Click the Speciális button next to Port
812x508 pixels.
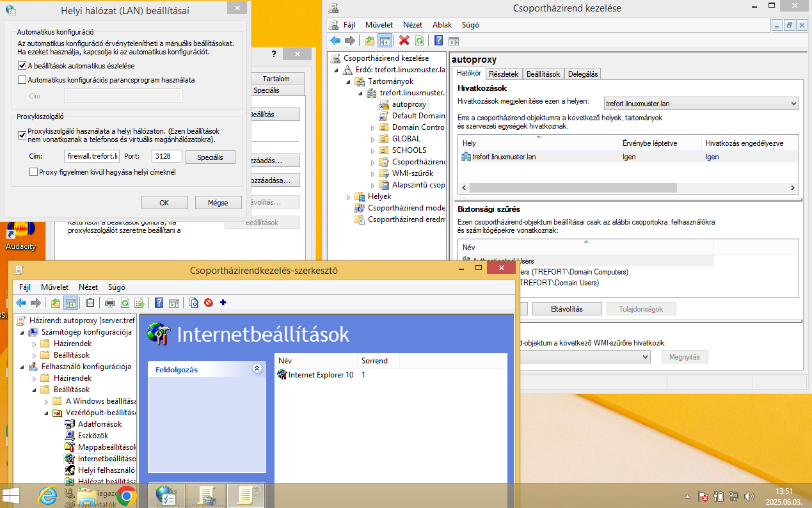(x=211, y=157)
